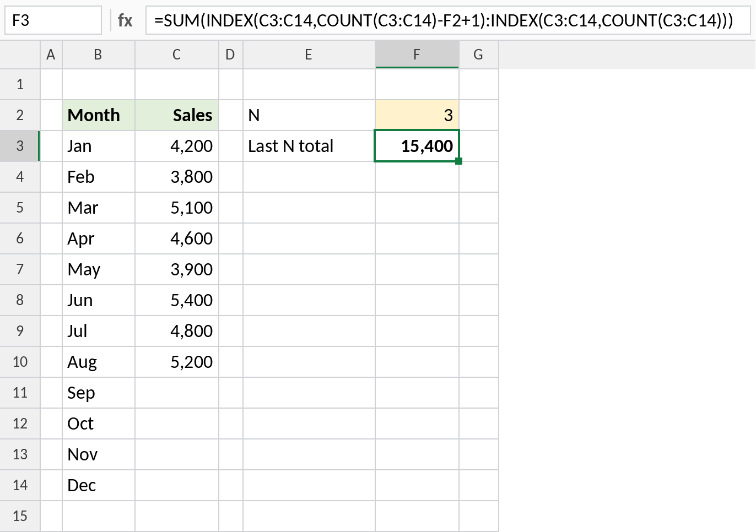The width and height of the screenshot is (756, 532).
Task: Click the sales value 5,100
Action: [x=177, y=208]
